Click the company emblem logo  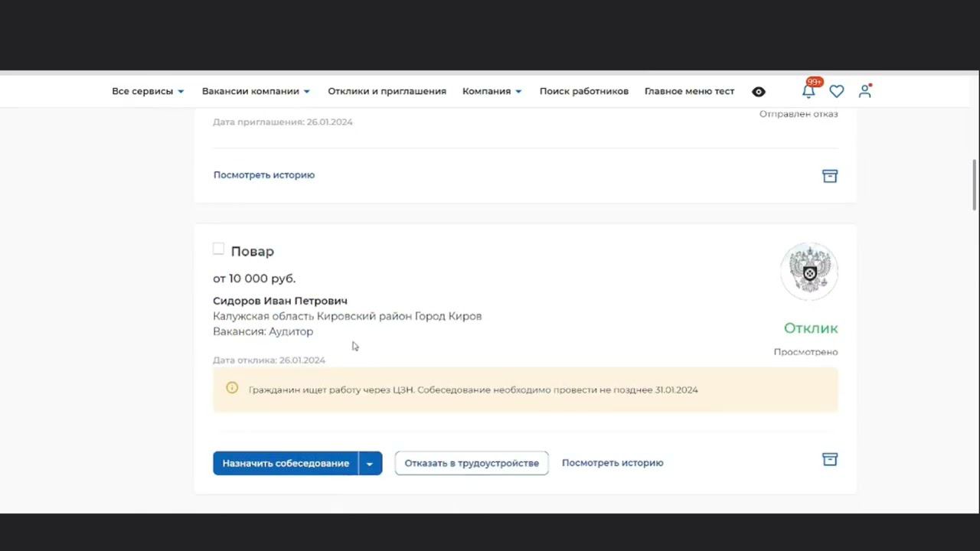point(809,271)
